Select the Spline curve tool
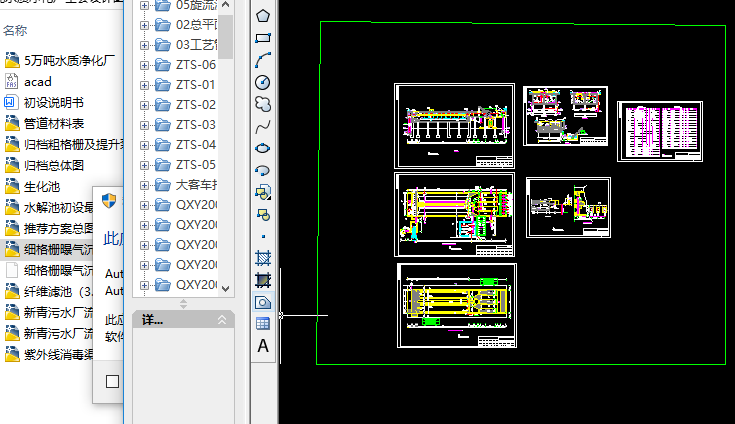This screenshot has height=424, width=735. [x=263, y=126]
